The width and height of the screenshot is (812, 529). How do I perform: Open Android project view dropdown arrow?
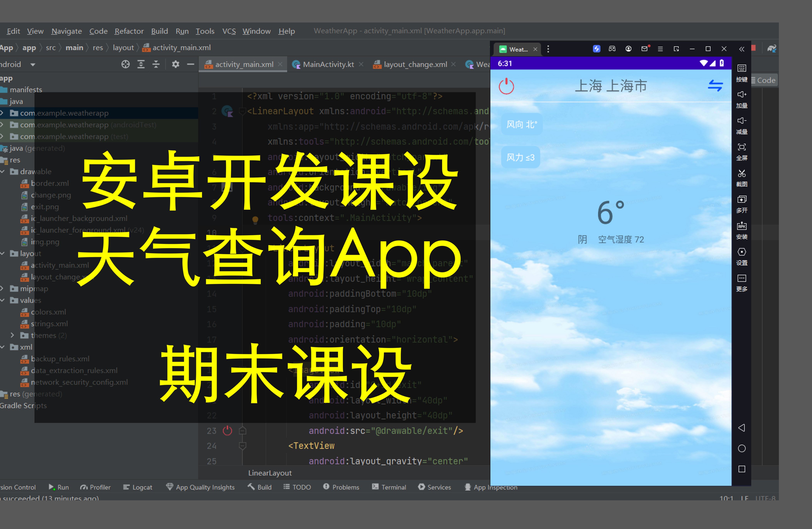pyautogui.click(x=33, y=64)
